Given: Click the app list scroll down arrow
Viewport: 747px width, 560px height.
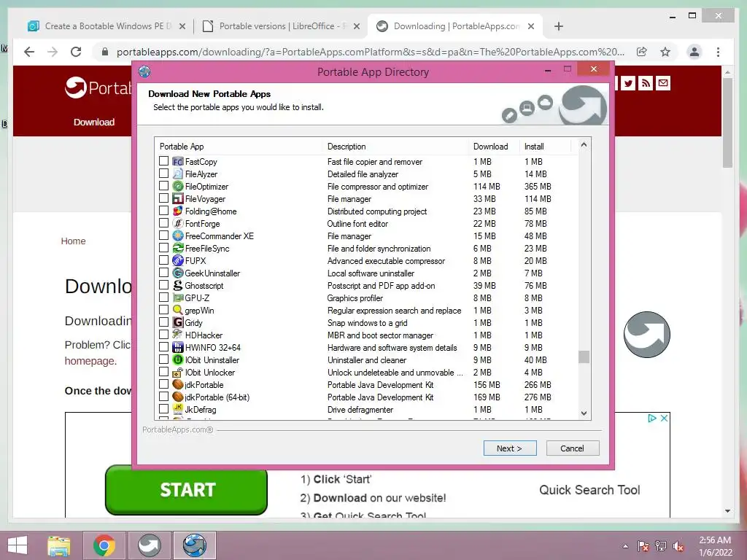Looking at the screenshot, I should pyautogui.click(x=584, y=413).
